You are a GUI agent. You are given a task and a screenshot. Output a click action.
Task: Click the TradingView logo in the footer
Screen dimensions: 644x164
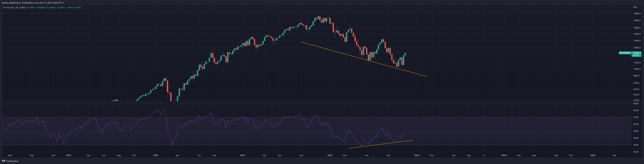point(10,161)
